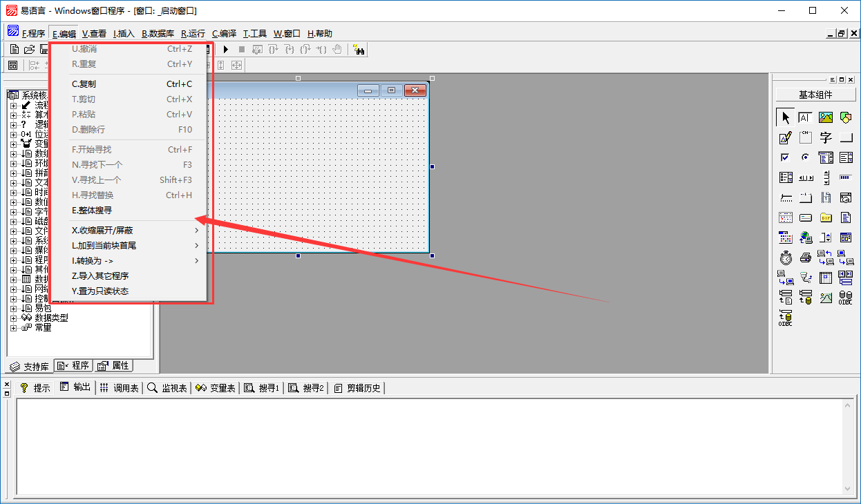Click the hand icon in the debug toolbar
The height and width of the screenshot is (504, 861).
tap(337, 50)
